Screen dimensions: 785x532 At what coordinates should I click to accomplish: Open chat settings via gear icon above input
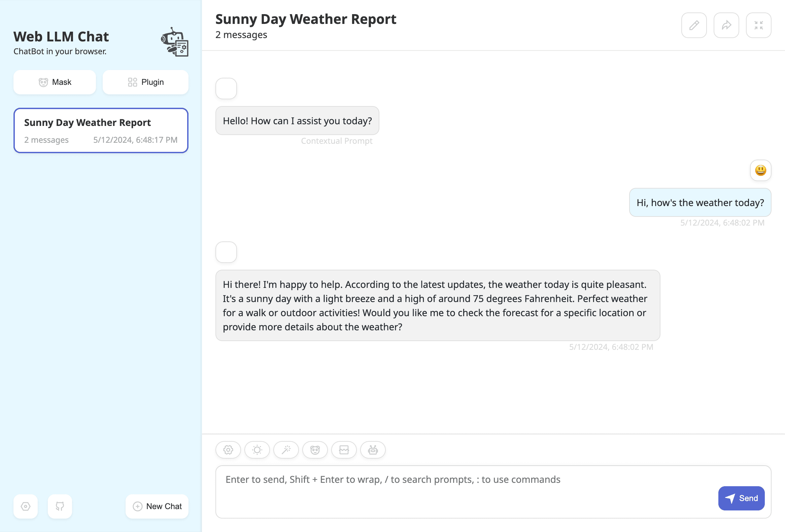click(x=228, y=450)
